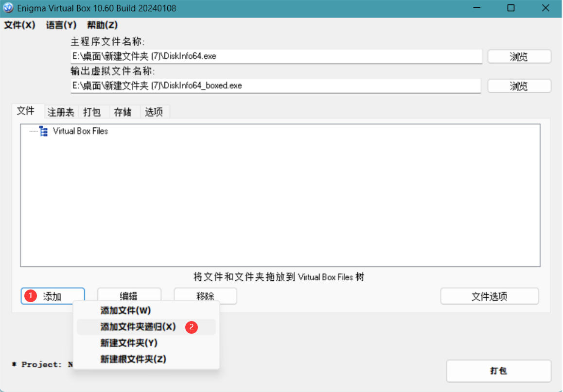Viewport: 563px width, 392px height.
Task: Minimize the Enigma Virtual Box window
Action: [477, 8]
